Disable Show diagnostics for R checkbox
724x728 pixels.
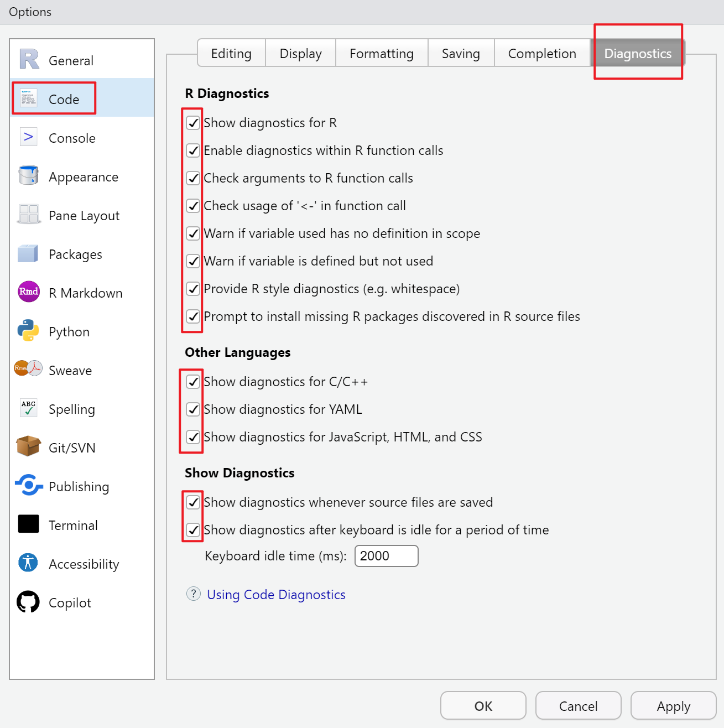[193, 123]
